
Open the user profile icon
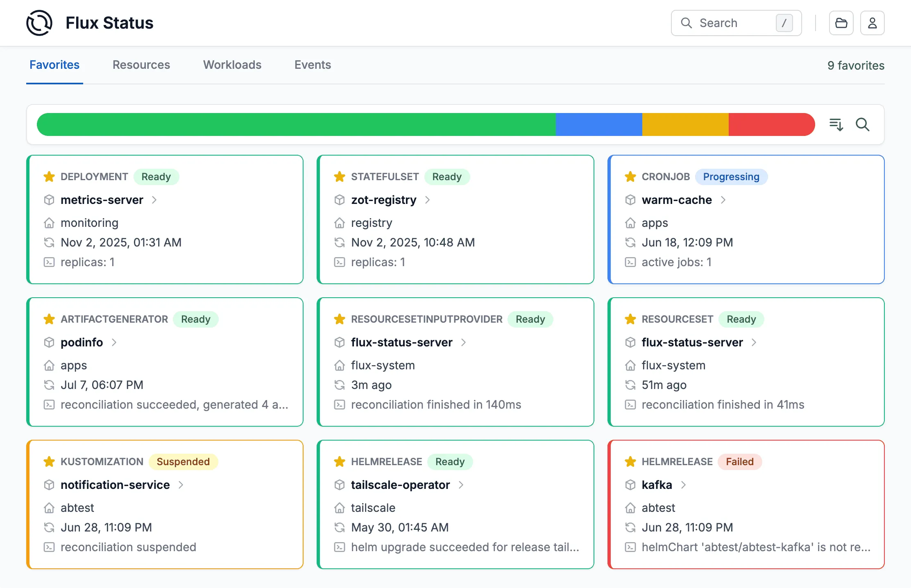click(x=872, y=23)
